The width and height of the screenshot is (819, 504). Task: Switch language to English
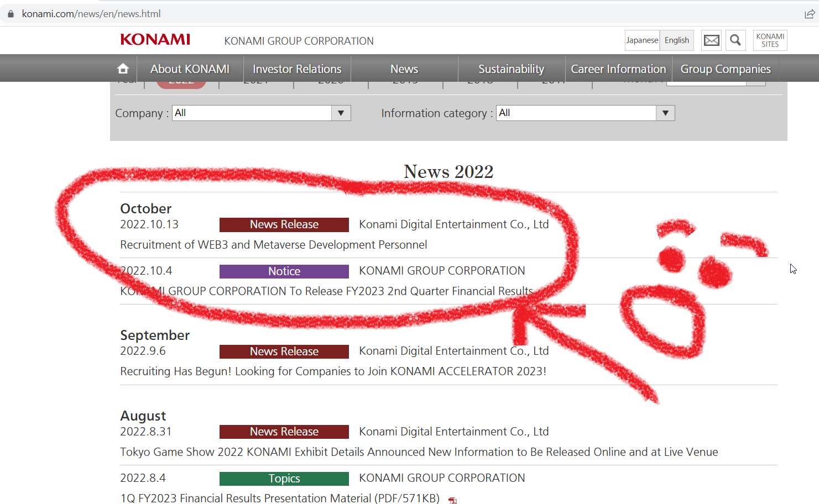(677, 40)
